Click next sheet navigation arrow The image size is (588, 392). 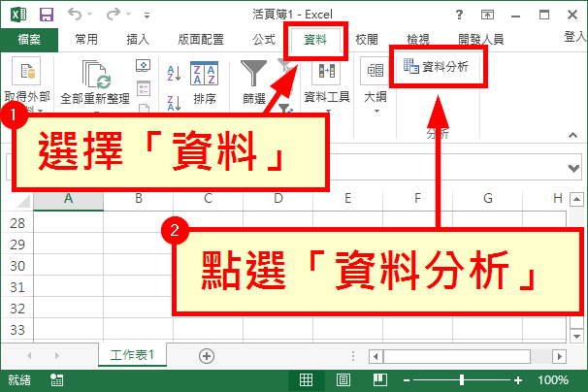[x=57, y=355]
